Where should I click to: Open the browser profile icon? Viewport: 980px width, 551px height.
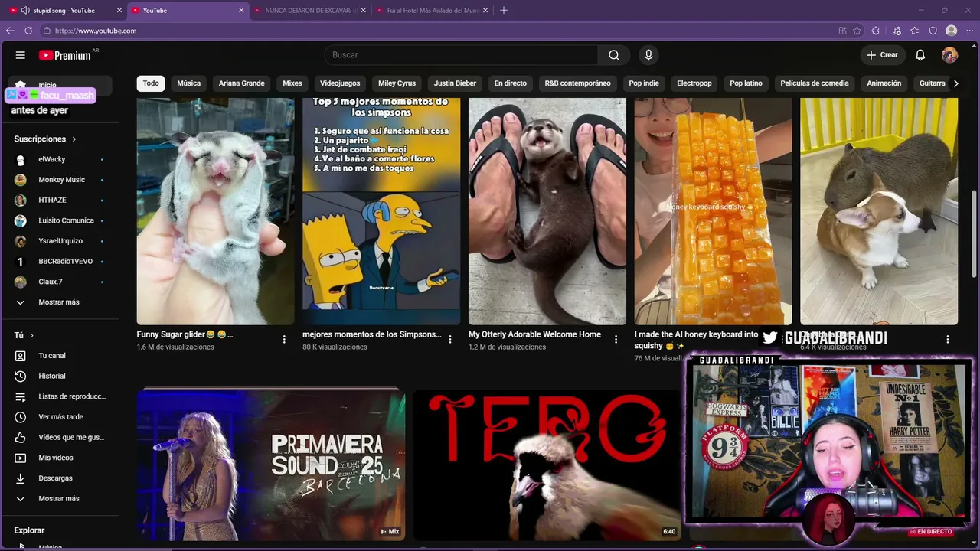(x=952, y=31)
